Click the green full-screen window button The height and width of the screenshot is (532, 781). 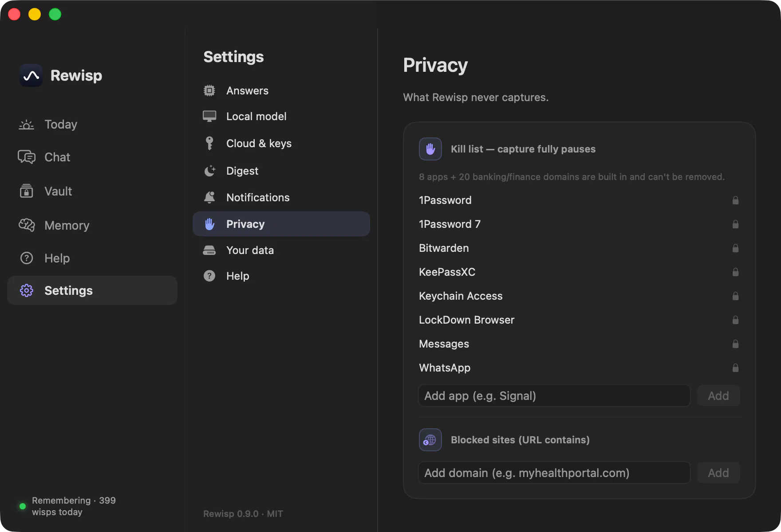[x=55, y=14]
